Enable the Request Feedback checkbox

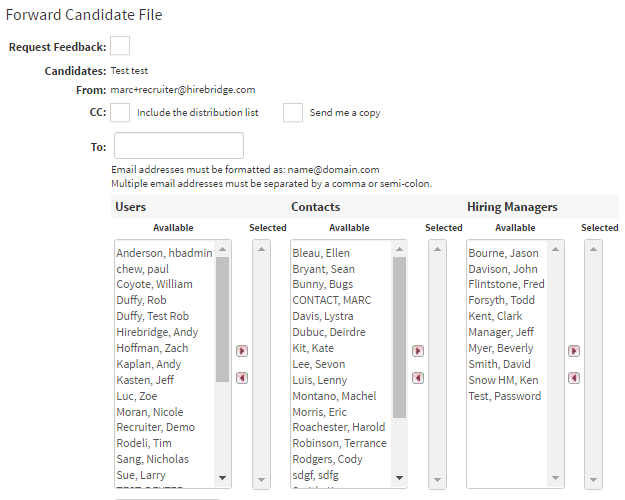[120, 46]
